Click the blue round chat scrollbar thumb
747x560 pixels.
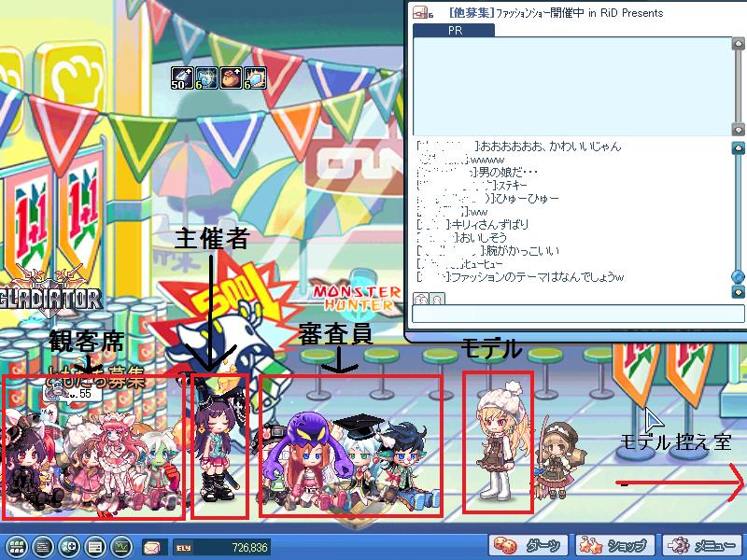point(738,276)
